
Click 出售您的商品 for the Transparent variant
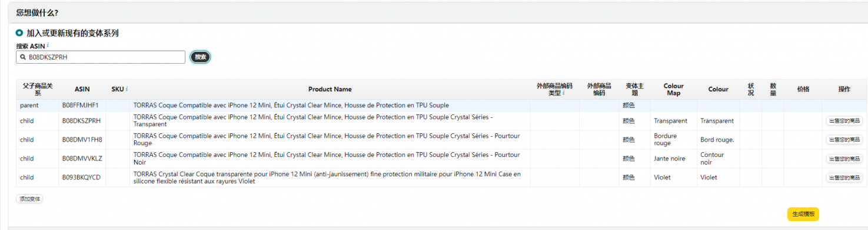coord(844,121)
